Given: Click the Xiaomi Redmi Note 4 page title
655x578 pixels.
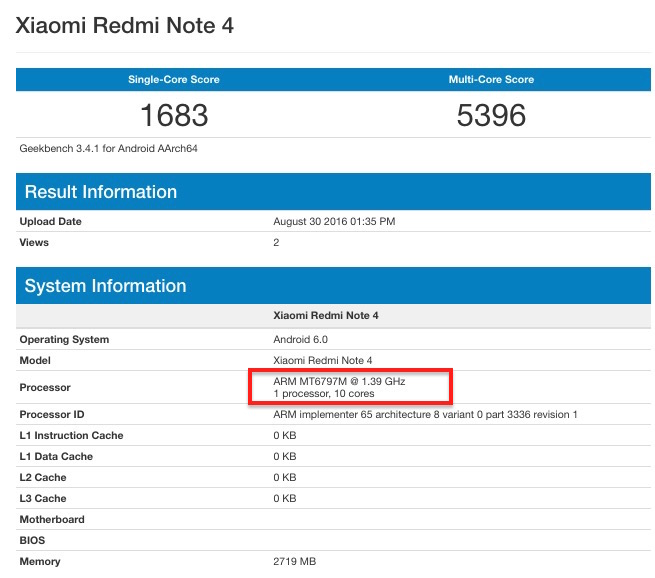Looking at the screenshot, I should point(125,25).
